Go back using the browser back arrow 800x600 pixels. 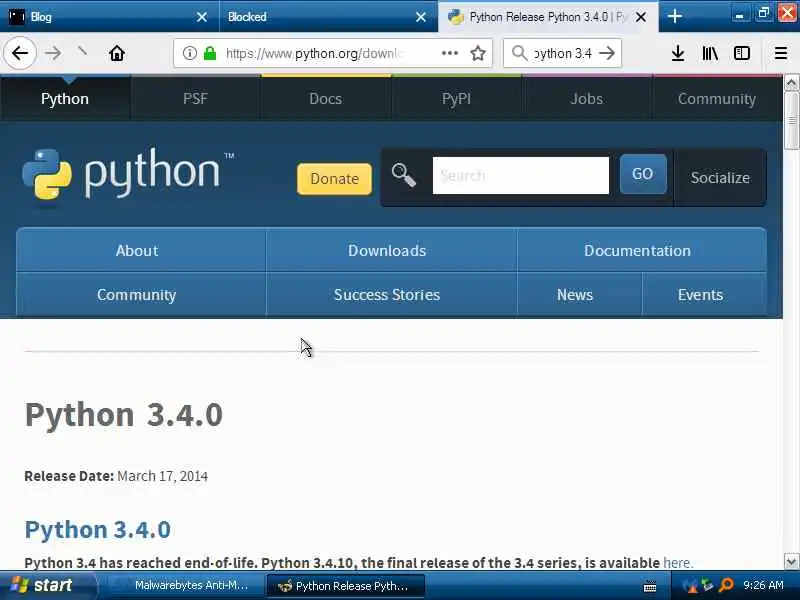point(20,53)
